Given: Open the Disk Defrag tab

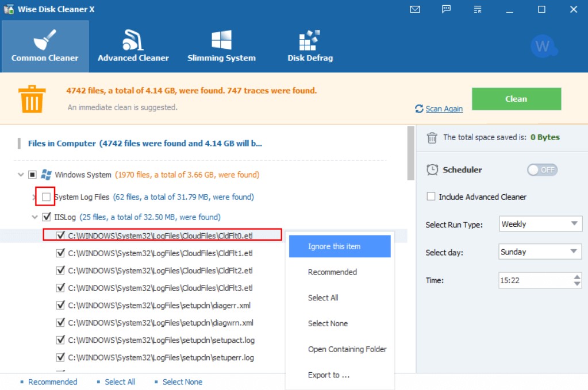Looking at the screenshot, I should (x=310, y=46).
